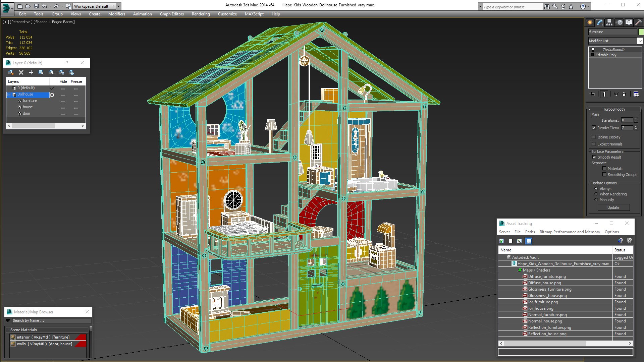Open the Help dropdown arrow in title bar
The image size is (644, 362).
pyautogui.click(x=589, y=6)
